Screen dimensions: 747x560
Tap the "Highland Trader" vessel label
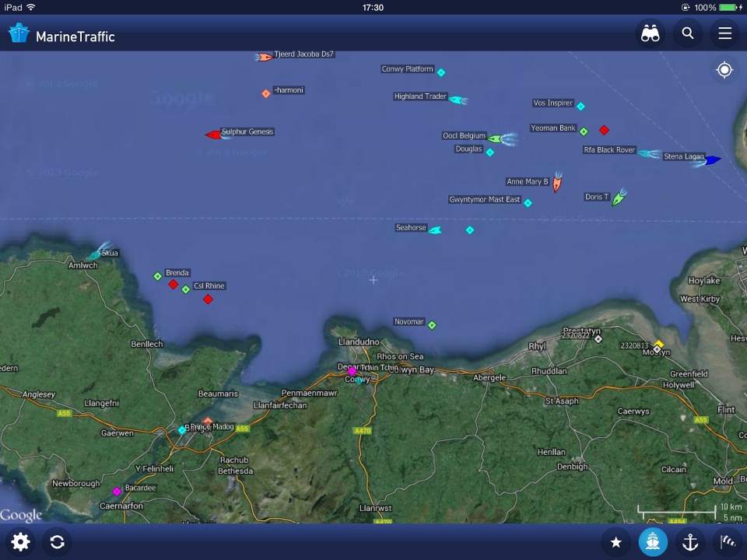tap(420, 96)
